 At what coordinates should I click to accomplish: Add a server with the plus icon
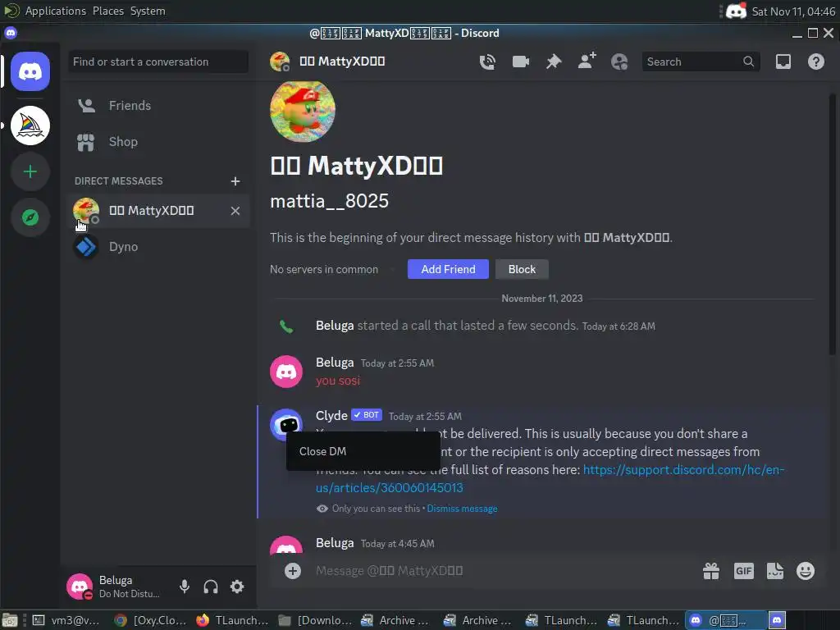(x=30, y=171)
